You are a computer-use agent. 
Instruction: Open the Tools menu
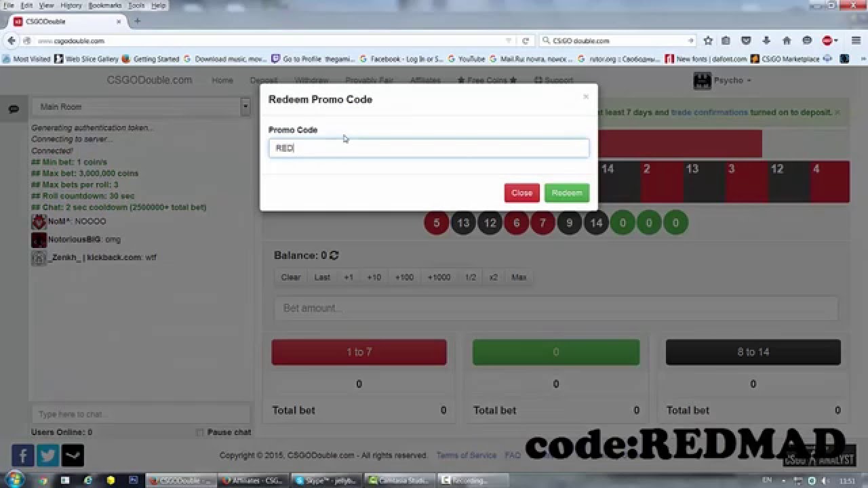click(x=136, y=5)
